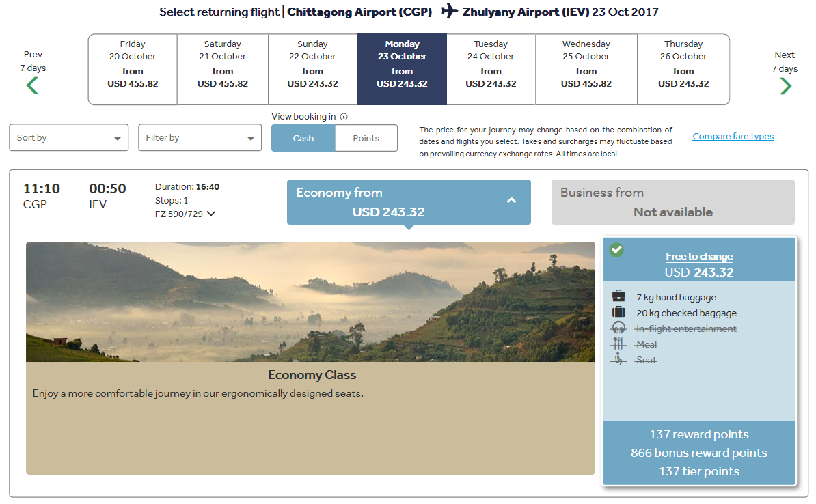Click the meal cutlery icon
Screen dimensions: 816x504
618,344
